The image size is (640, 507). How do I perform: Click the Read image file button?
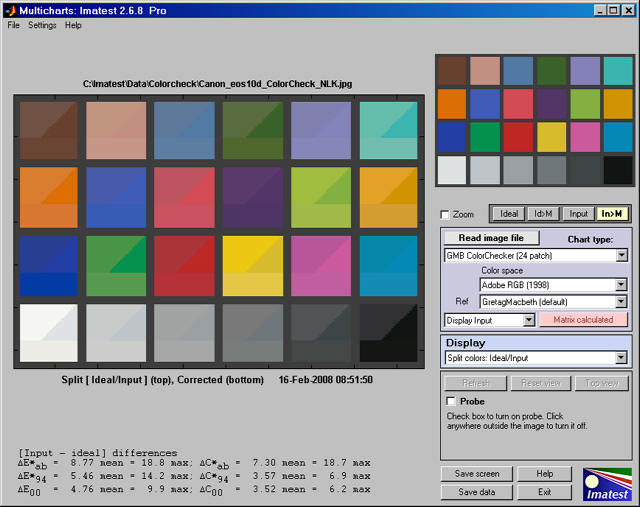coord(491,238)
